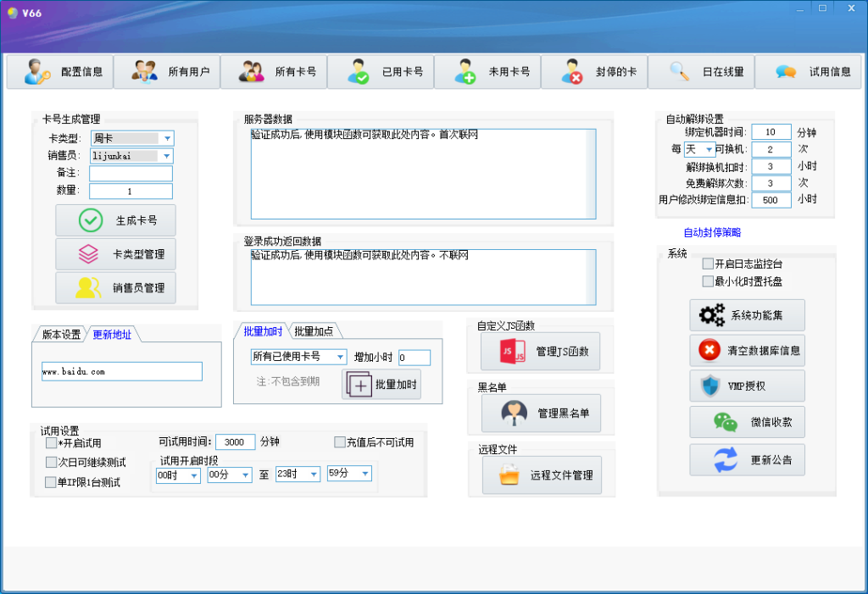Screen dimensions: 868x594
Task: Click the 自动封停策略 link
Action: click(712, 232)
